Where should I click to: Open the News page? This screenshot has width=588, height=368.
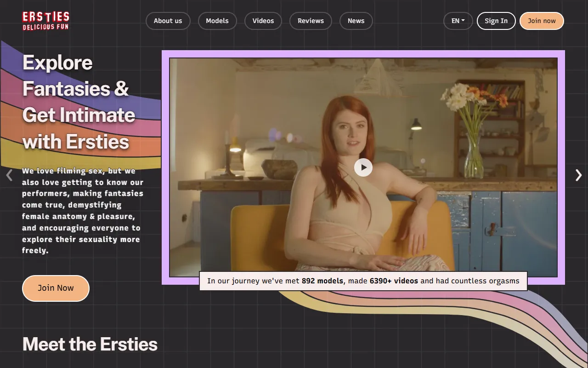(356, 21)
